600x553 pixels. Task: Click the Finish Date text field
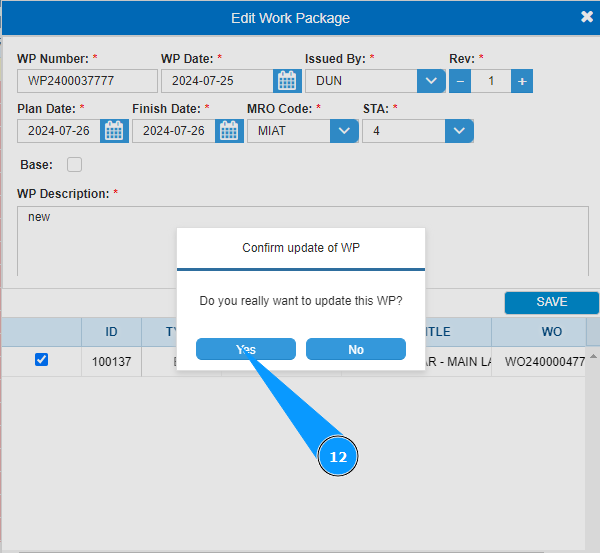point(174,131)
